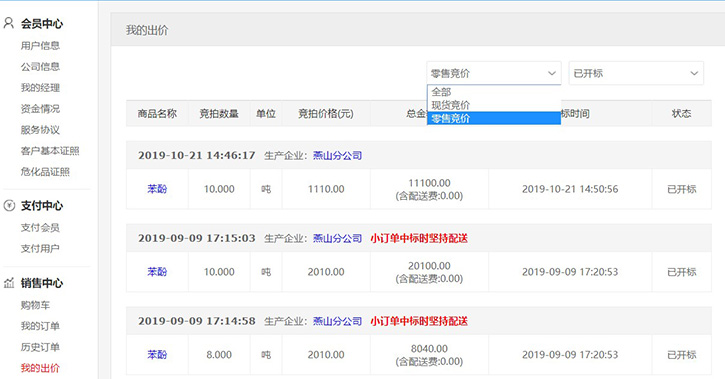Click 单位 column header

[266, 114]
